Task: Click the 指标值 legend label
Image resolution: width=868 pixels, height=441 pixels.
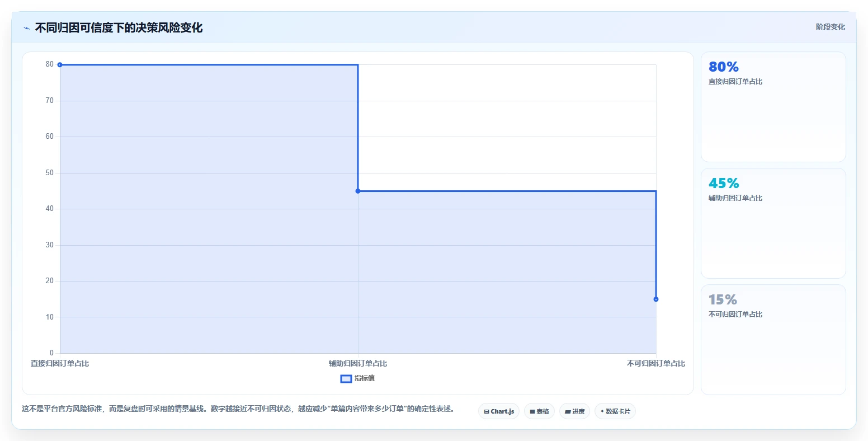Action: 365,378
